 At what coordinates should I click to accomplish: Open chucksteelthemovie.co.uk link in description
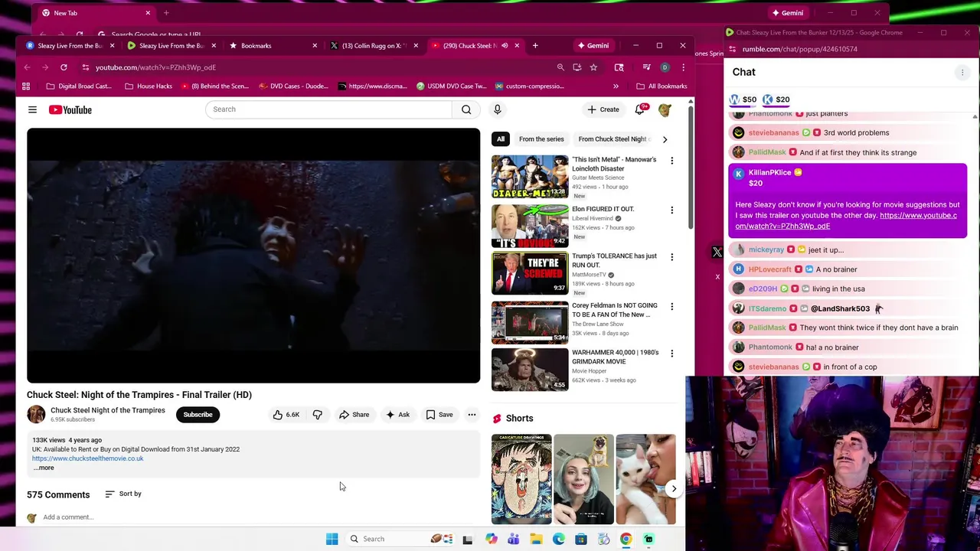click(87, 458)
